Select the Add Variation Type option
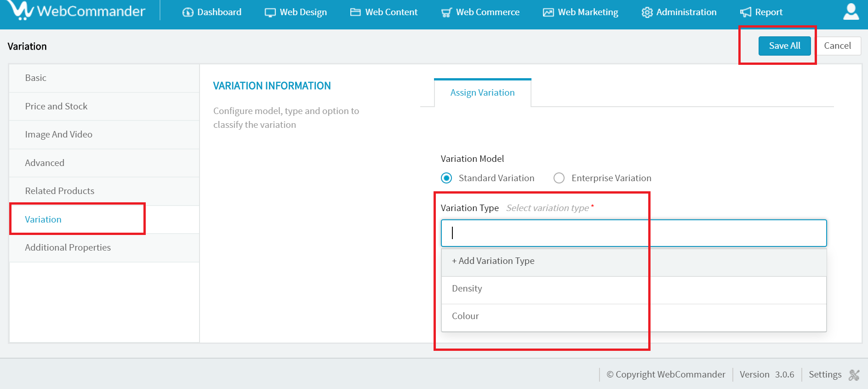The width and height of the screenshot is (868, 389). [x=493, y=261]
